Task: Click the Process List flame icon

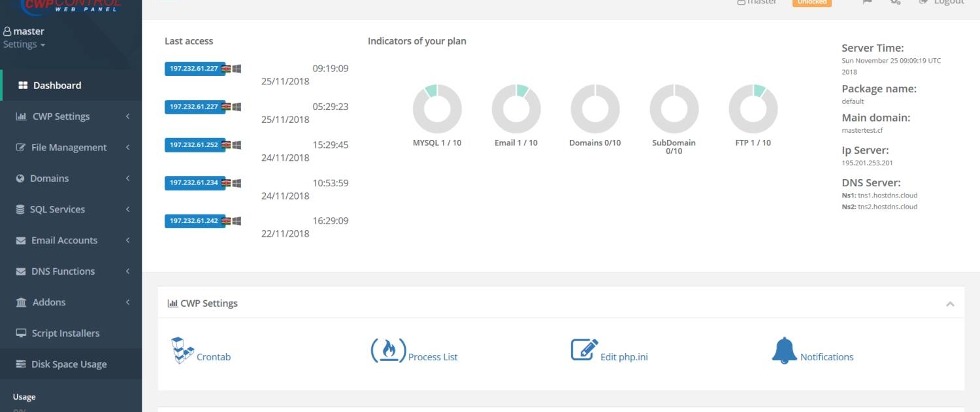Action: 389,351
